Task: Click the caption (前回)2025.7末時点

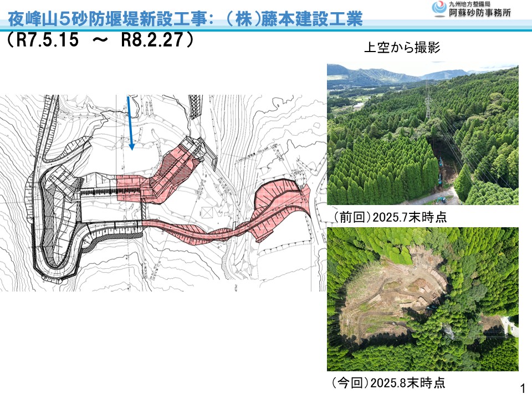Action: (x=388, y=217)
